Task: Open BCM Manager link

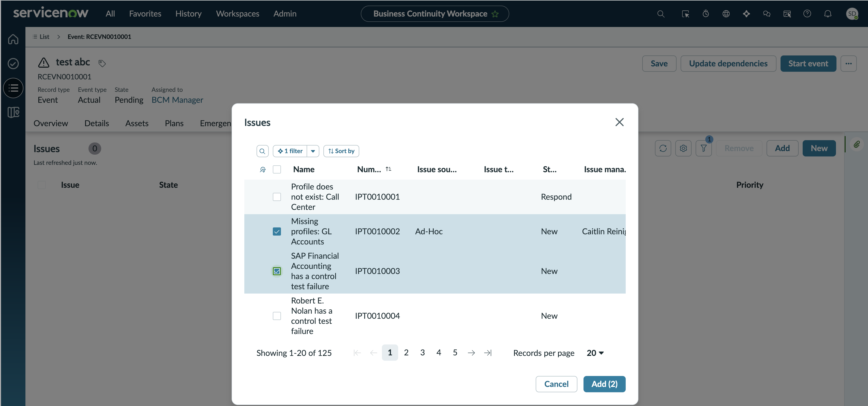Action: [177, 100]
